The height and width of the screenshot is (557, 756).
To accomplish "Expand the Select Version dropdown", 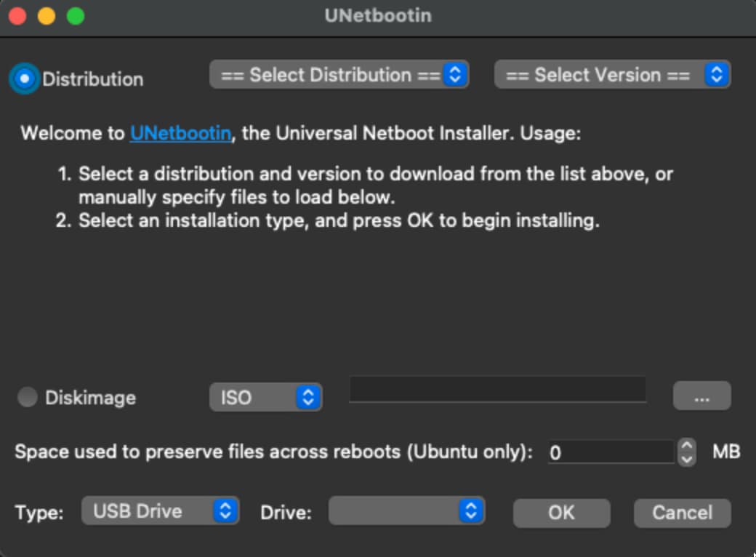I will click(612, 75).
